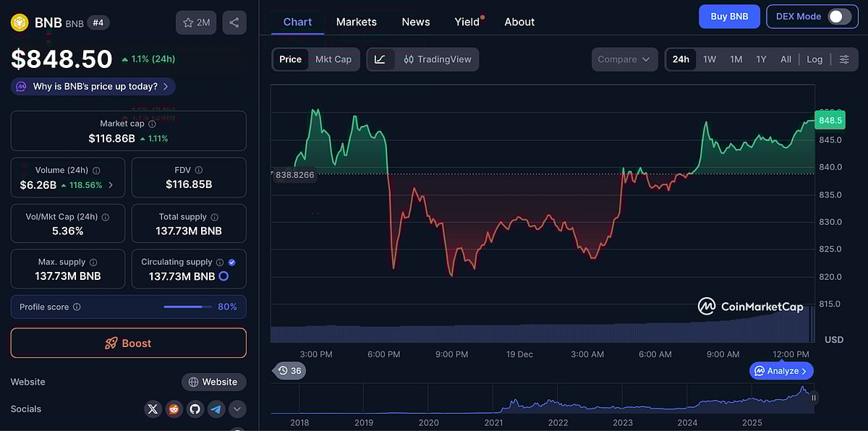Visit BNB's GitHub via the icon

click(195, 409)
